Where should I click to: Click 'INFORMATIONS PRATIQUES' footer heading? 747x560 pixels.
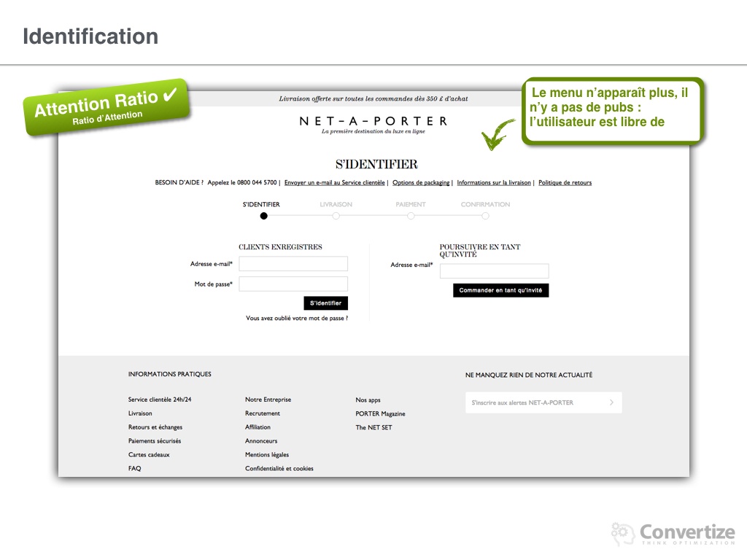pos(169,374)
